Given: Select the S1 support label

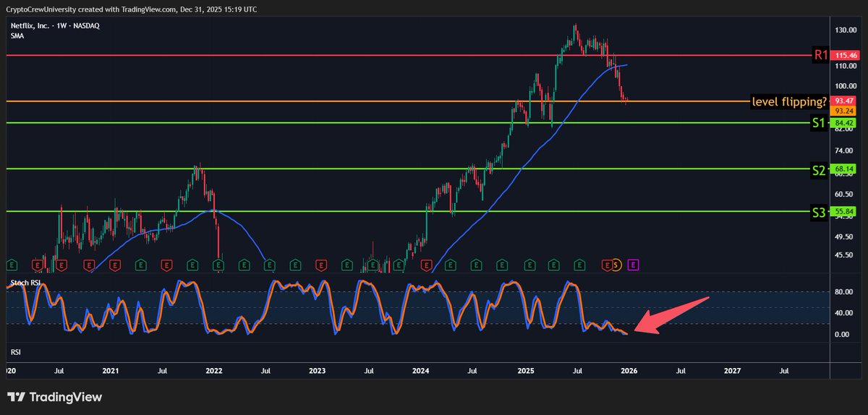Looking at the screenshot, I should (819, 123).
